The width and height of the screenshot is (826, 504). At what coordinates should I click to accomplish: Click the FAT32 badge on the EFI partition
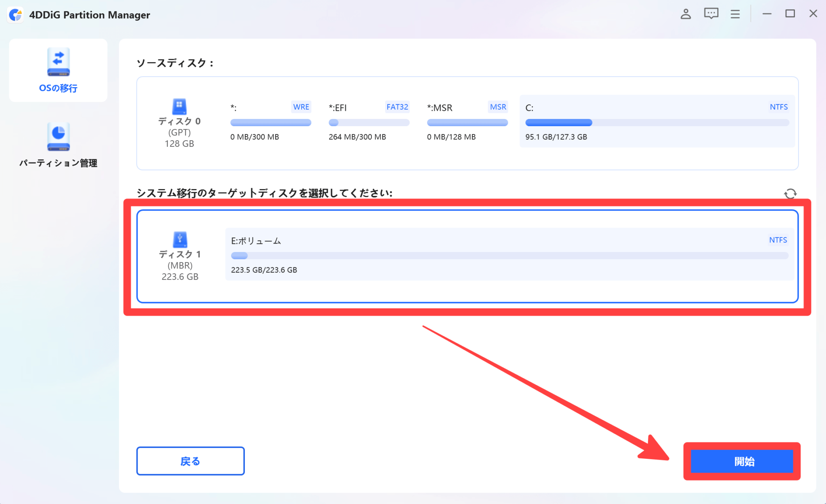pos(397,107)
